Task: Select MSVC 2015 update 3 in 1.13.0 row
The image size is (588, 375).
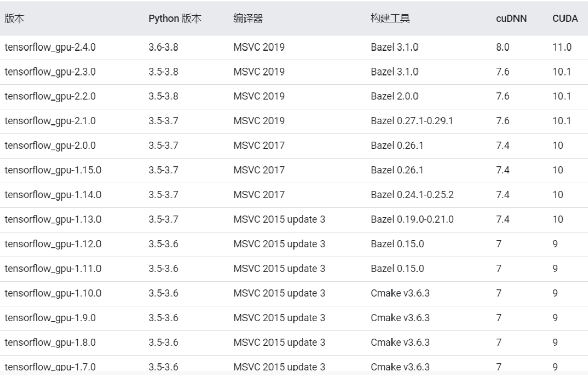Action: point(279,219)
